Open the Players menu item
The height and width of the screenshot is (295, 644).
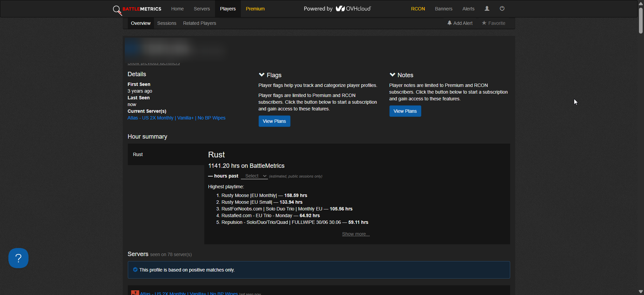click(228, 9)
